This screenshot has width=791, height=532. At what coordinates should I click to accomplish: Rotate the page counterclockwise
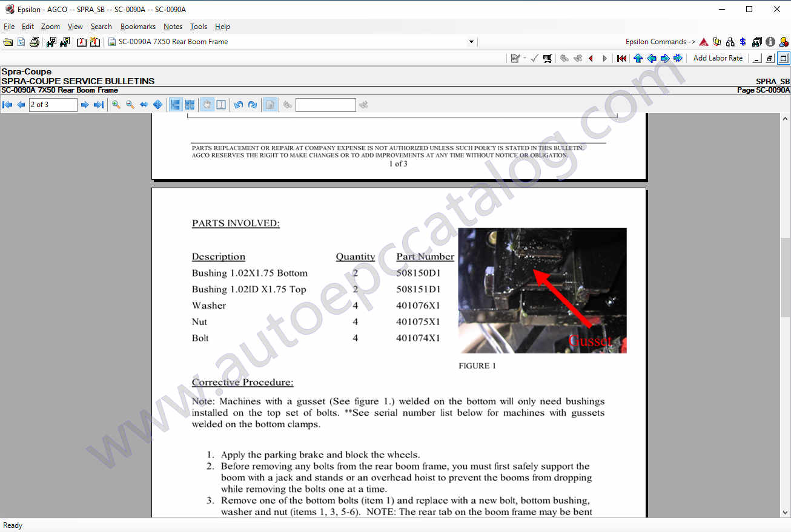(x=239, y=105)
